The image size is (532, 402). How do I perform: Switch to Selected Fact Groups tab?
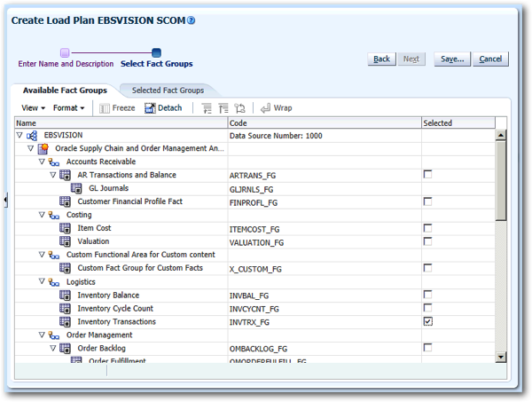point(168,91)
